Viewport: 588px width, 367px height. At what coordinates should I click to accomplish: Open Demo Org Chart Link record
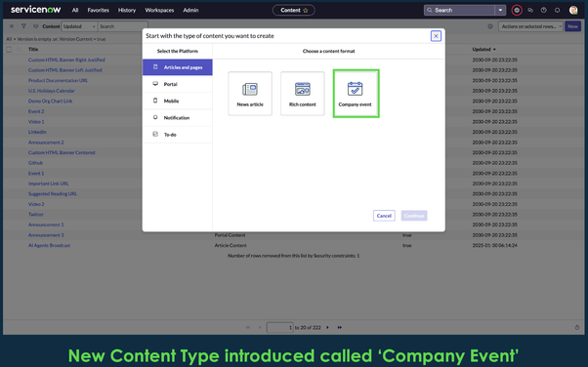[50, 101]
